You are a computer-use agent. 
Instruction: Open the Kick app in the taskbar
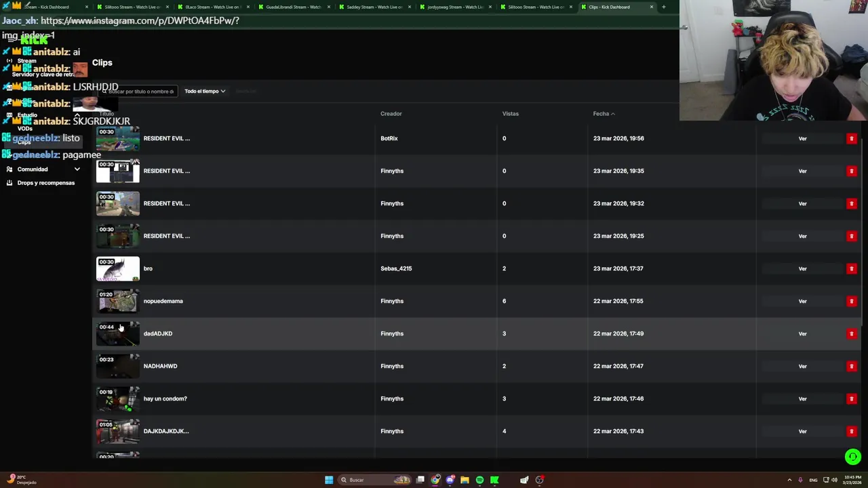pyautogui.click(x=494, y=480)
